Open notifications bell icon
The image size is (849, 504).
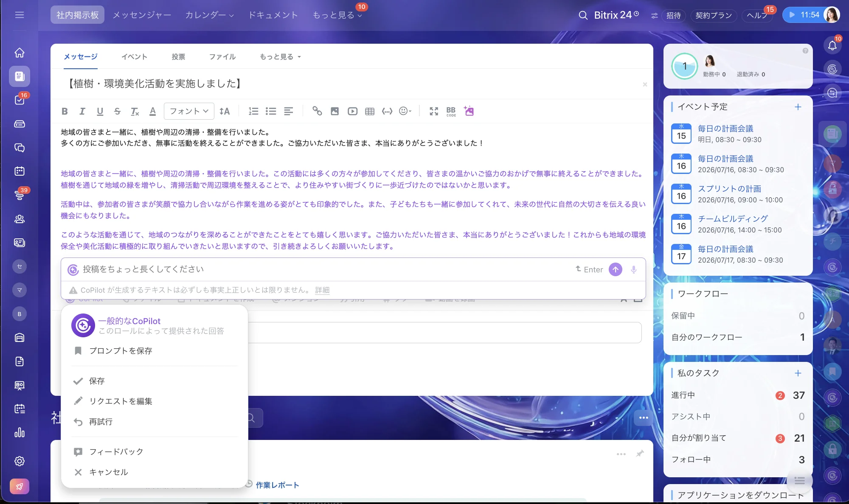pyautogui.click(x=832, y=45)
